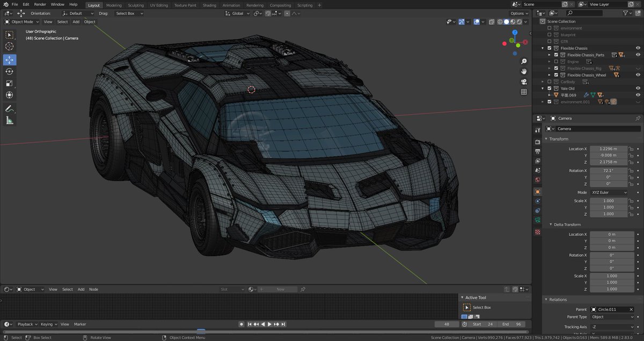Choose the Move tool
Viewport: 644px width, 341px height.
click(10, 60)
